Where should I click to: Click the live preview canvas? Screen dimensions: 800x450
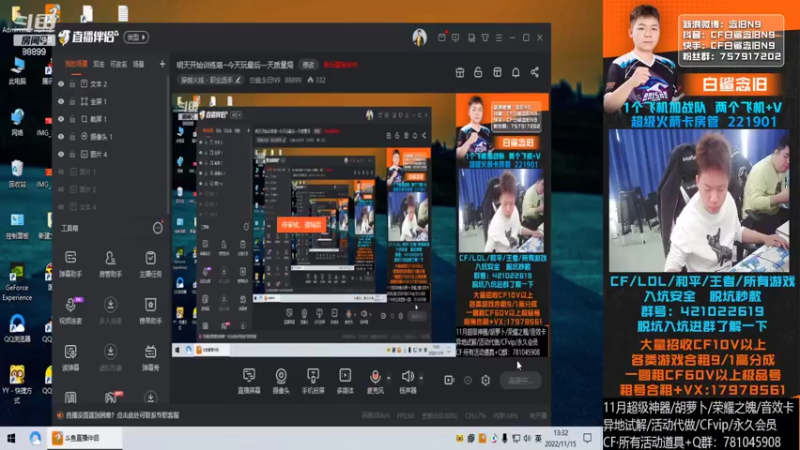360,226
